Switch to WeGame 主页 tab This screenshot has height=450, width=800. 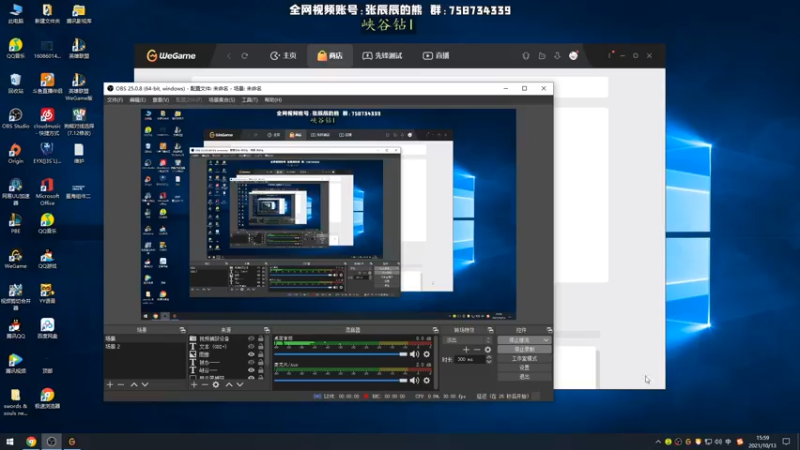[x=283, y=56]
